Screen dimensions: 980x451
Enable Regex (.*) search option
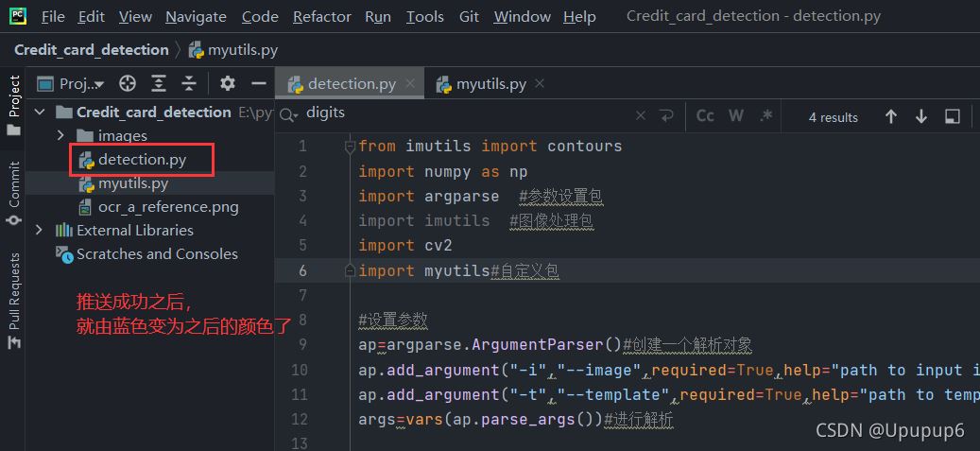point(766,115)
